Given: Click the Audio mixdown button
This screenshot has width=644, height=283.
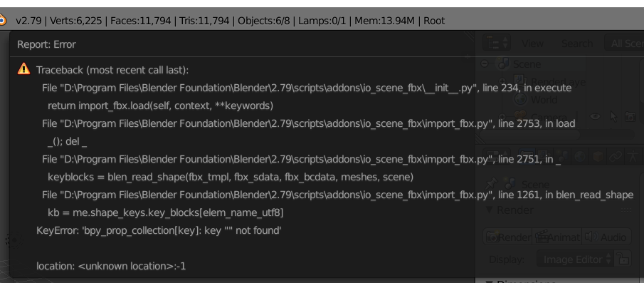Looking at the screenshot, I should pos(606,237).
